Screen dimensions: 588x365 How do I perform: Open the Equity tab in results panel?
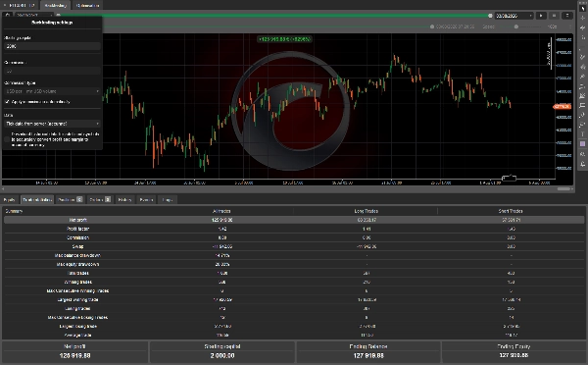tap(10, 200)
